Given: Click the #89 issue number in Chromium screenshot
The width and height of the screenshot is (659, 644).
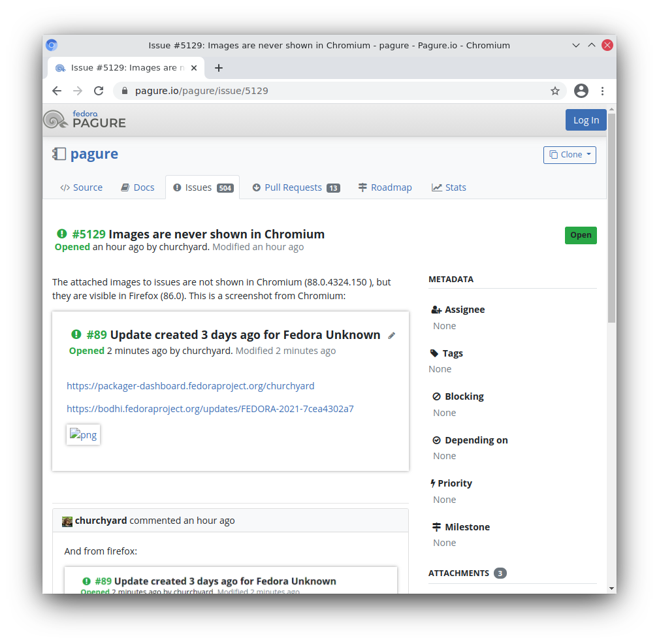Looking at the screenshot, I should tap(97, 334).
